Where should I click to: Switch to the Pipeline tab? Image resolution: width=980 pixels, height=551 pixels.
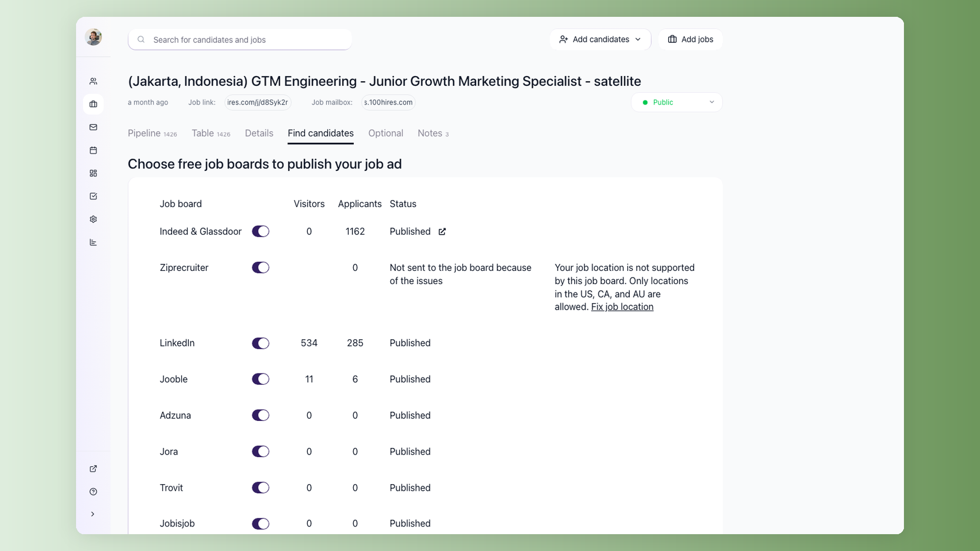tap(152, 133)
